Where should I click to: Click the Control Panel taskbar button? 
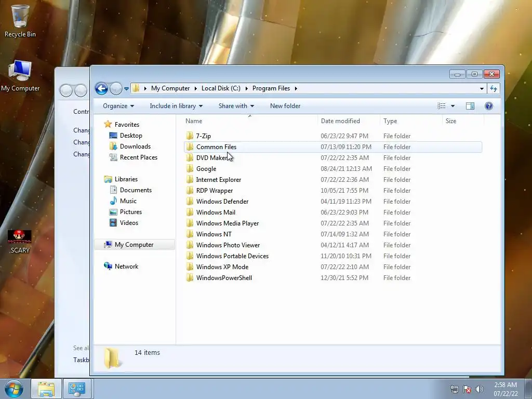coord(77,389)
